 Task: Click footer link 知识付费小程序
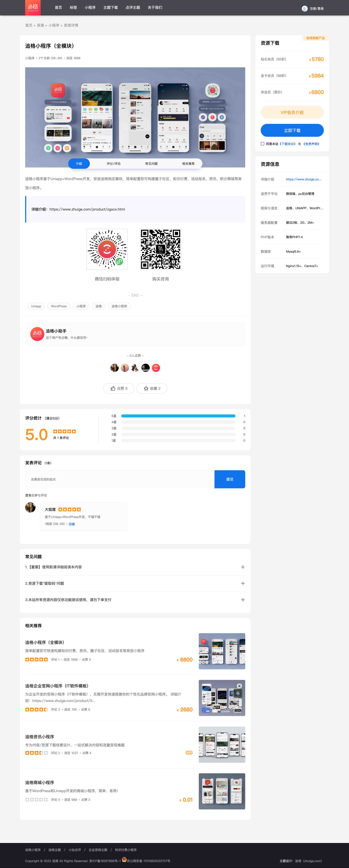coord(126,850)
